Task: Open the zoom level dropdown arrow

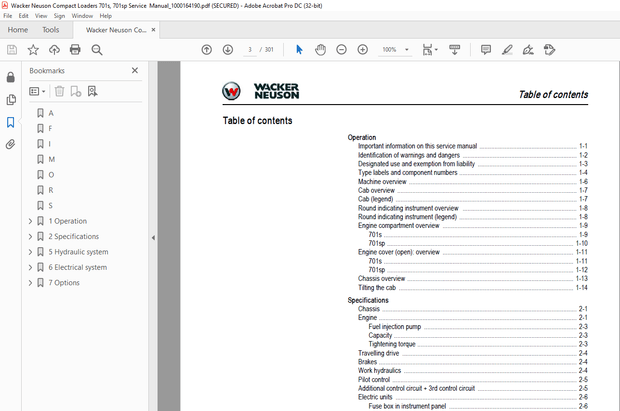Action: click(x=406, y=50)
